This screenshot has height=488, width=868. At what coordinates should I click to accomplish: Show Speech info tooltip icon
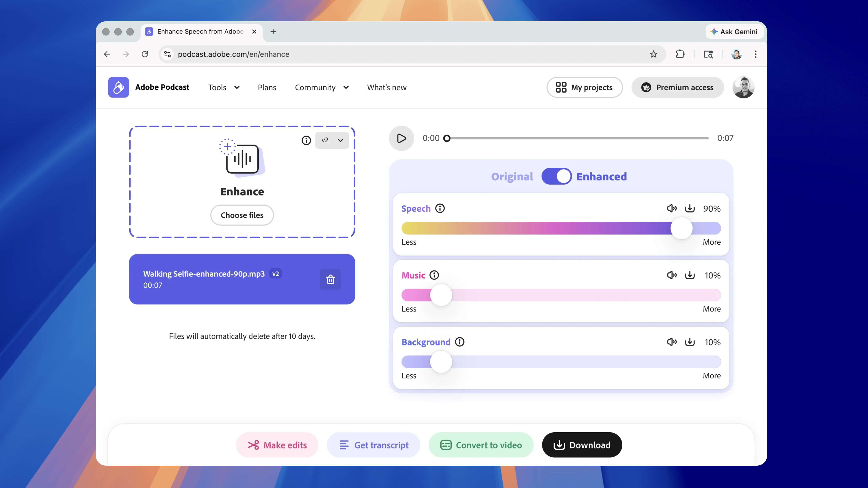[x=440, y=208]
